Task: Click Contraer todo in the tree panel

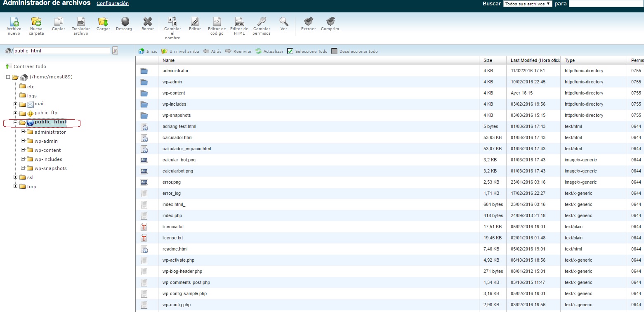Action: tap(26, 66)
